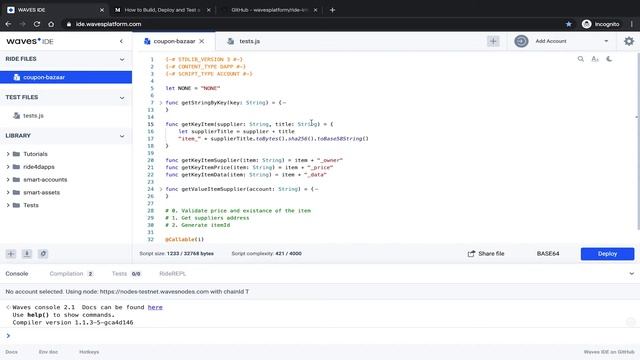Create new file with sidebar plus icon

(x=11, y=254)
